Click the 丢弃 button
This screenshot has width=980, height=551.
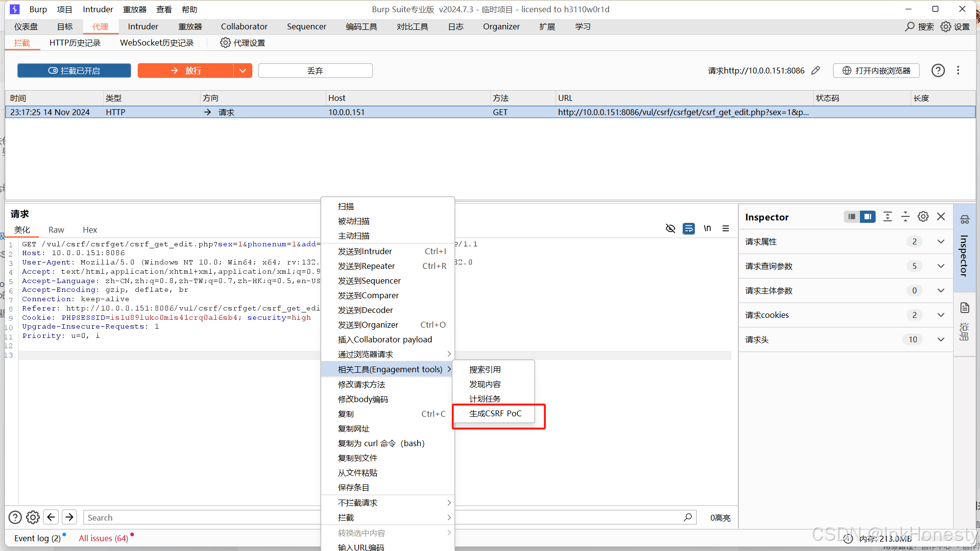[x=315, y=70]
